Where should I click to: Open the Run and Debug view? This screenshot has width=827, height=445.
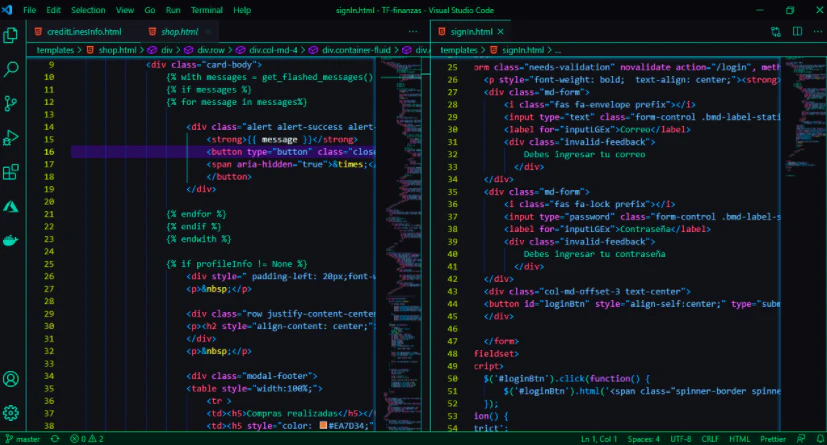click(x=11, y=138)
